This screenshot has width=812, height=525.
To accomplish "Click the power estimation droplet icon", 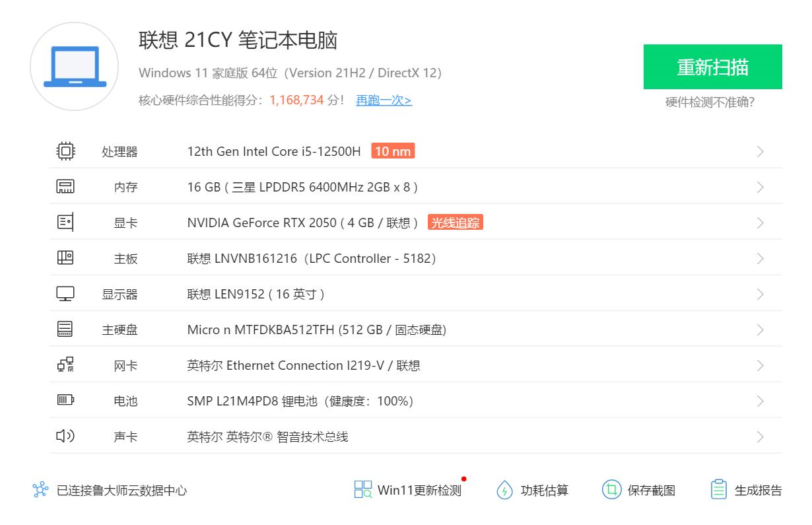I will pyautogui.click(x=504, y=490).
